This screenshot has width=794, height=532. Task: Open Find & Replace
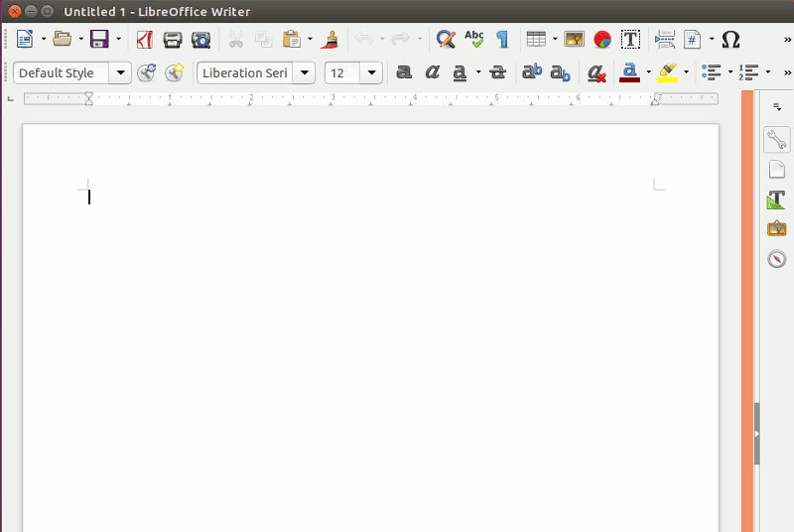coord(446,39)
